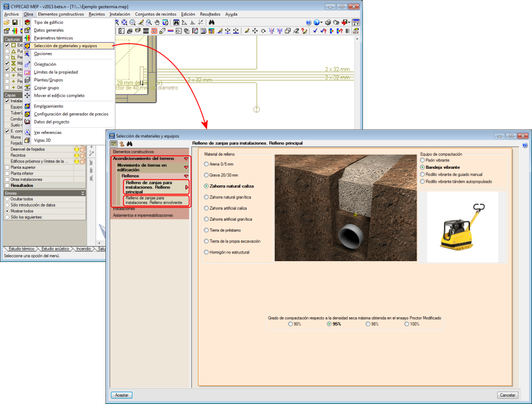Click the Emplazamiento menu entry icon

(28, 106)
